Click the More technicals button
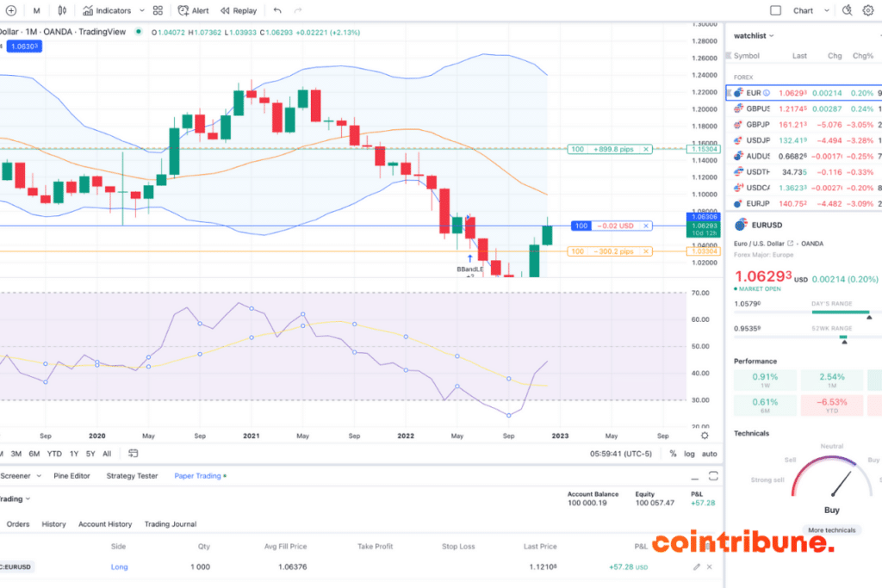The height and width of the screenshot is (588, 882). pos(831,529)
